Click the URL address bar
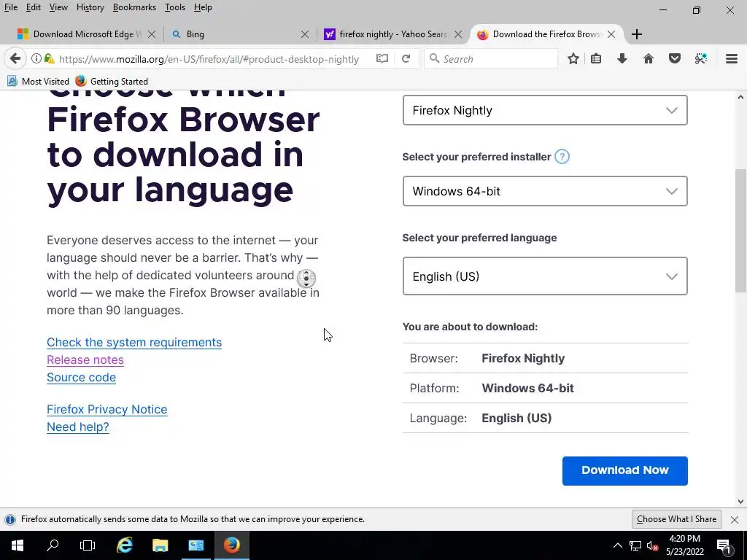Image resolution: width=747 pixels, height=560 pixels. point(209,59)
